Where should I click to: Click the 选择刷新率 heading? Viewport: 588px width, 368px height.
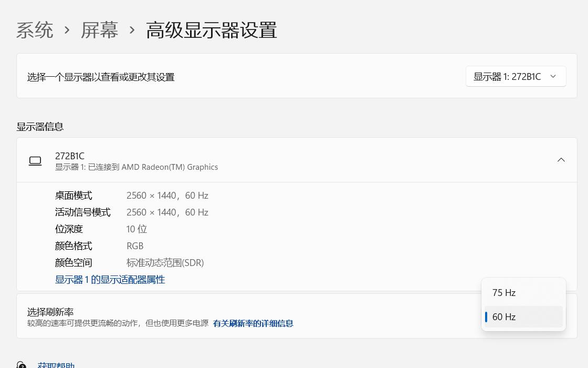[50, 311]
